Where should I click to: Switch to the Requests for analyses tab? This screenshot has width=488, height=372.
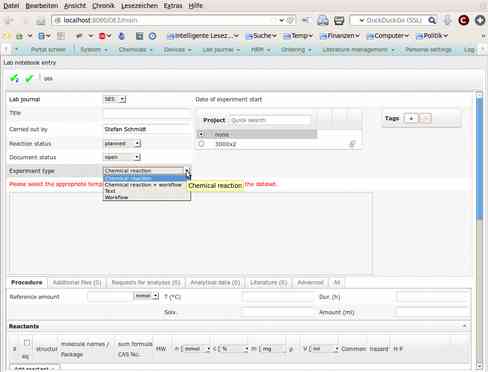pyautogui.click(x=146, y=283)
